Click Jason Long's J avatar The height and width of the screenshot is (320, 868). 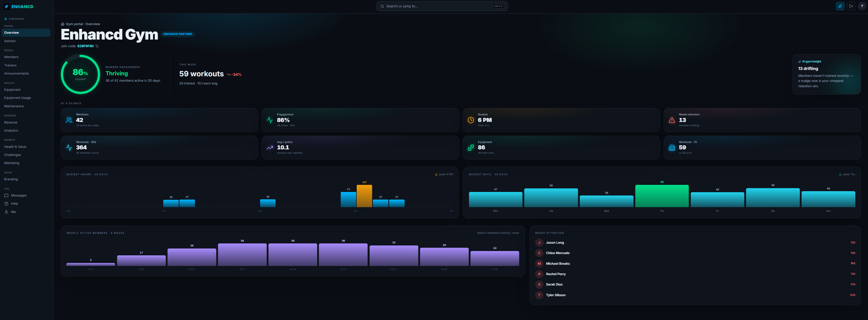pyautogui.click(x=539, y=243)
